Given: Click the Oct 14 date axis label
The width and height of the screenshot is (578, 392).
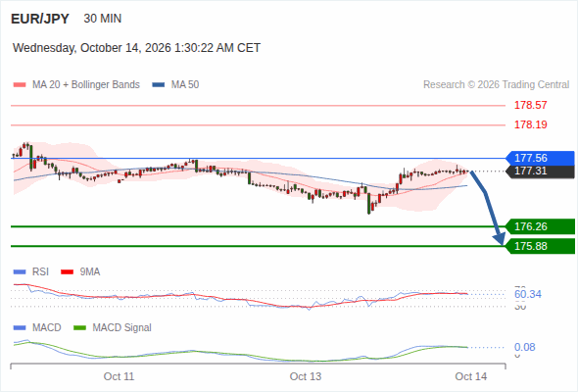Looking at the screenshot, I should [471, 376].
